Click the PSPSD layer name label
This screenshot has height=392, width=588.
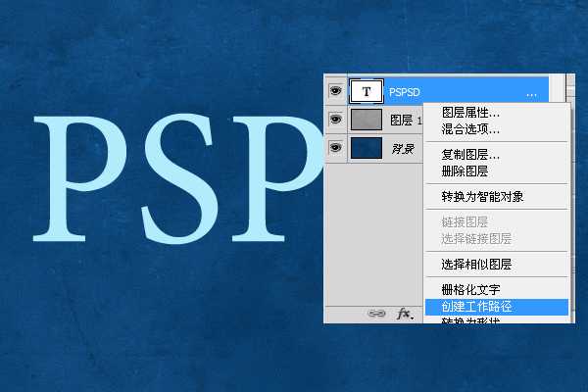click(x=407, y=91)
